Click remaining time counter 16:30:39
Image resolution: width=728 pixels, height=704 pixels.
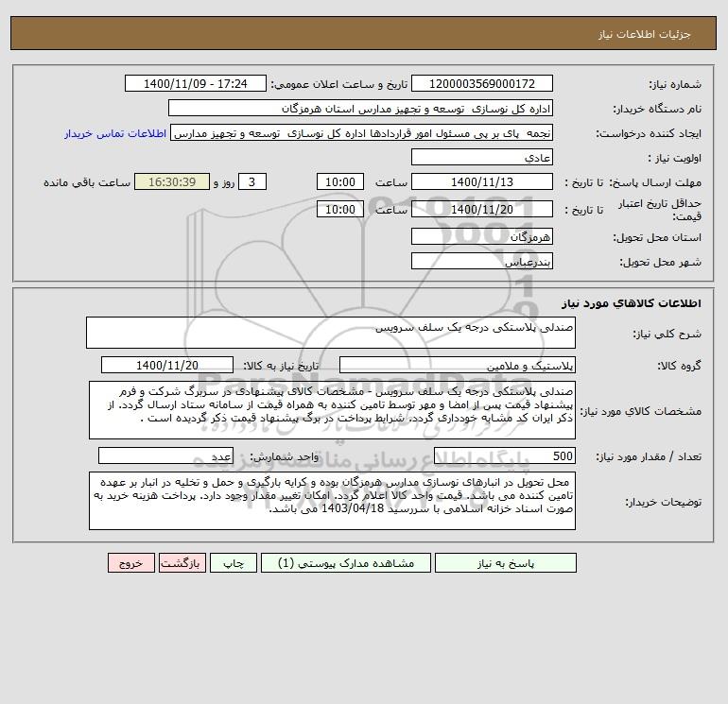[172, 182]
